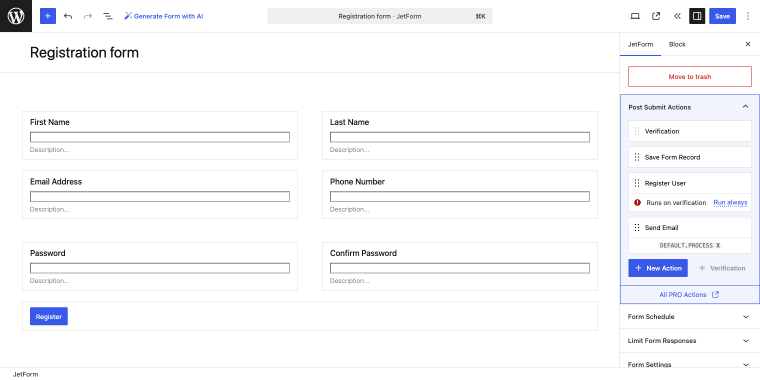This screenshot has height=380, width=760.
Task: Click the blue block inserter plus icon
Action: [48, 16]
